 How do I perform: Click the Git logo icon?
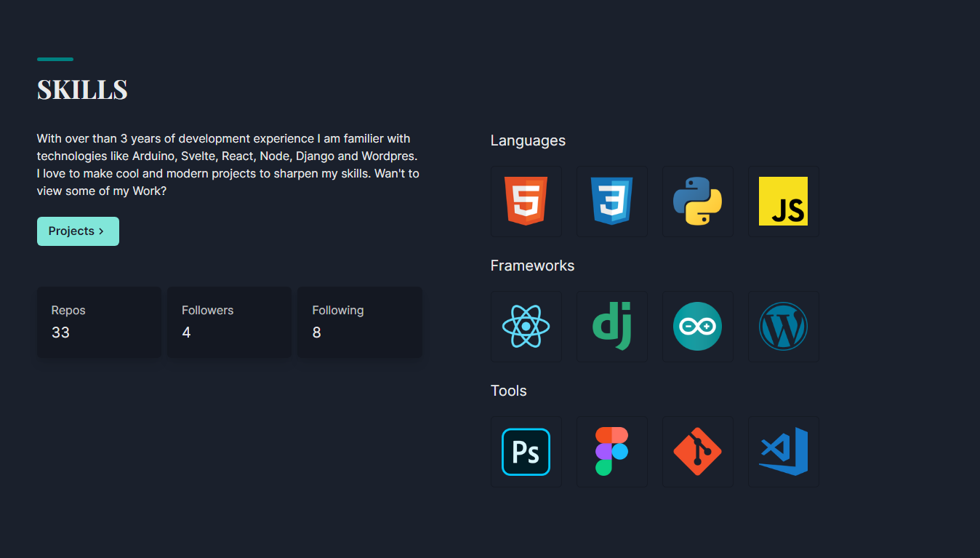tap(698, 452)
